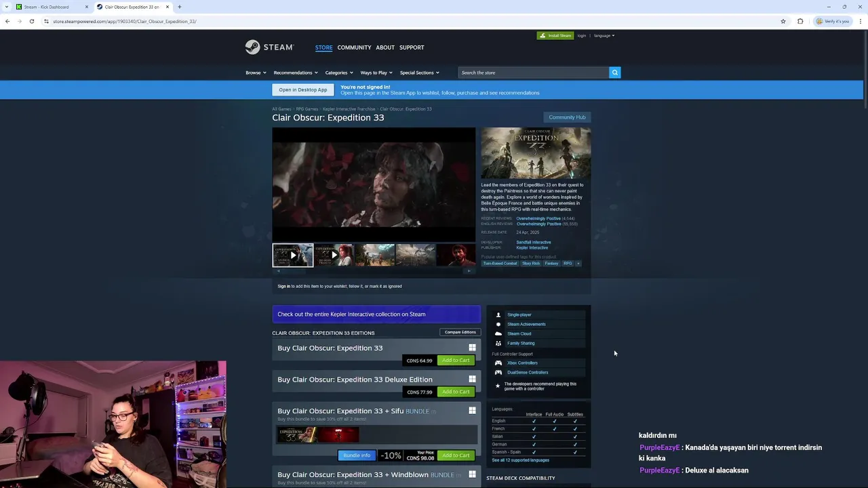Bookmark this page with the star icon
Screen dimensions: 868x488
783,21
